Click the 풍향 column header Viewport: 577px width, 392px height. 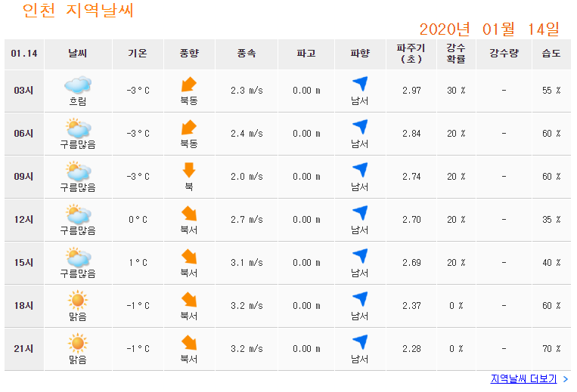tap(189, 54)
